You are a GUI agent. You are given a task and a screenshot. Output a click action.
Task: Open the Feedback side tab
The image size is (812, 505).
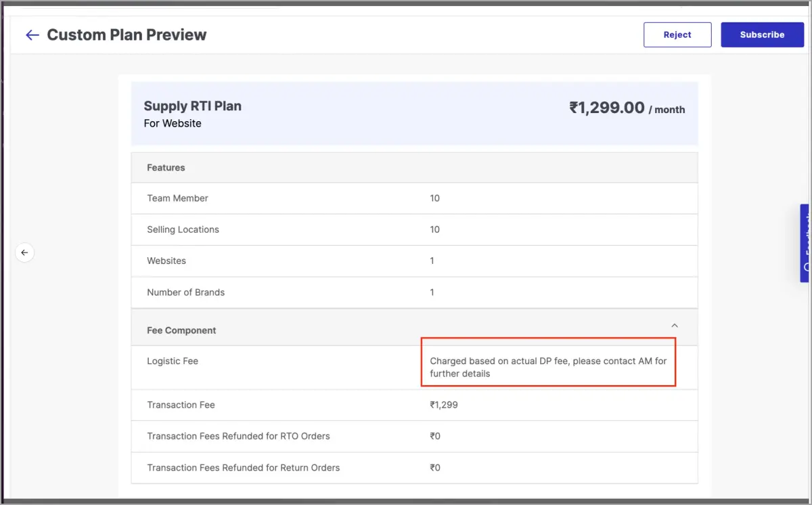(x=805, y=243)
